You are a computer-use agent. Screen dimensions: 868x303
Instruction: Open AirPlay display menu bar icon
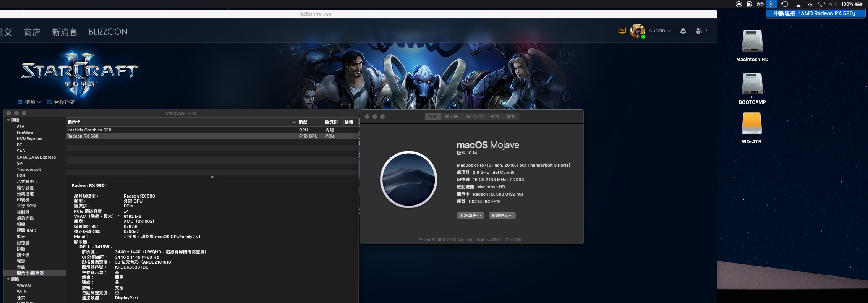point(798,4)
